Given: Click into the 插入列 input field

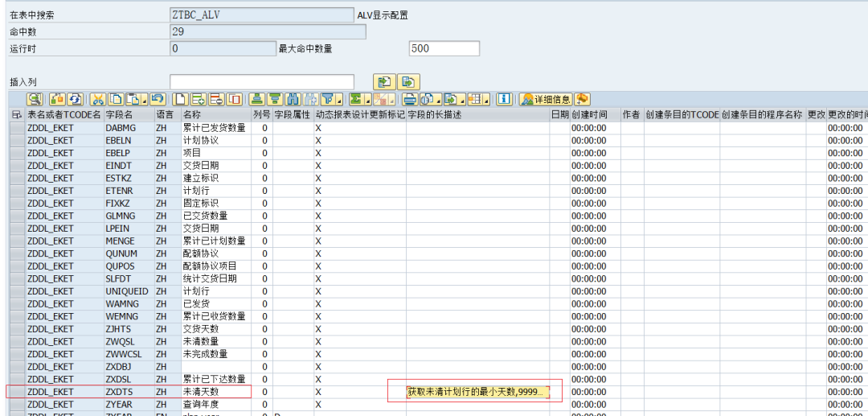Looking at the screenshot, I should [262, 82].
